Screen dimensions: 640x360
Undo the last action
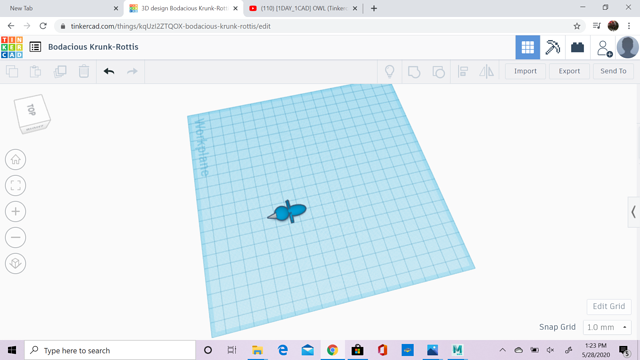(109, 71)
